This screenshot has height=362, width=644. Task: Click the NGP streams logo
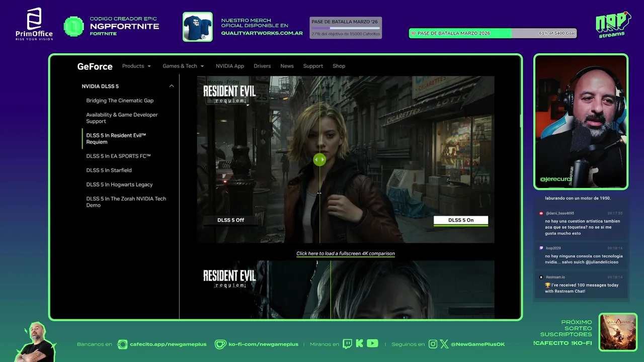[613, 25]
